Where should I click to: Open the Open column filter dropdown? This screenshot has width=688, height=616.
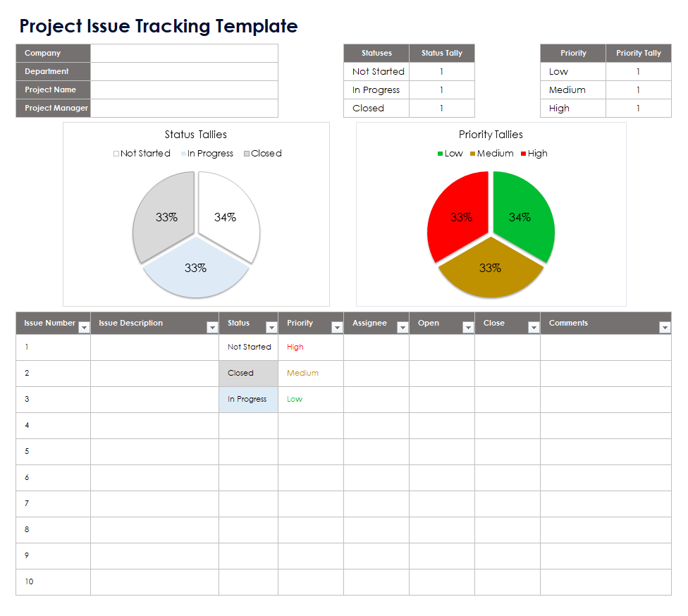click(x=468, y=328)
